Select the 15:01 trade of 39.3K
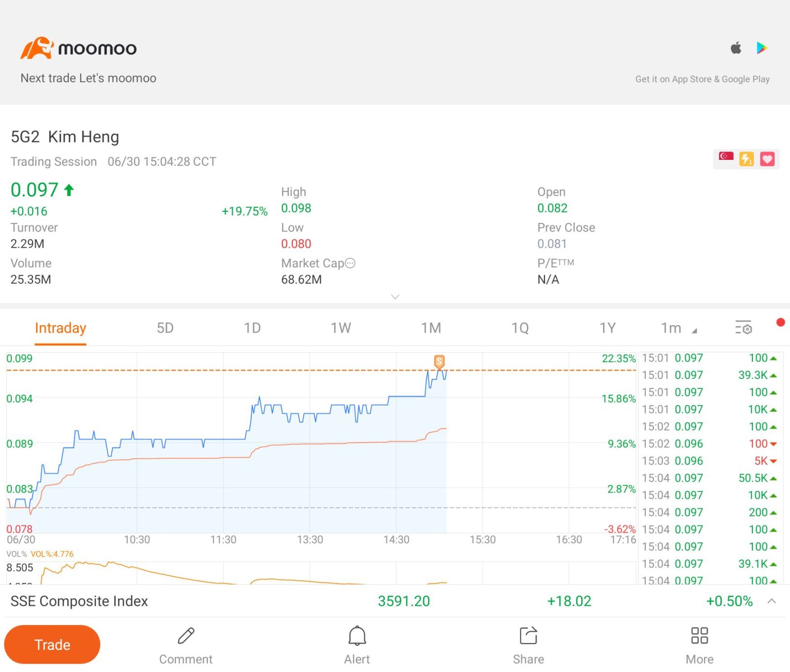The width and height of the screenshot is (790, 672). pyautogui.click(x=710, y=375)
